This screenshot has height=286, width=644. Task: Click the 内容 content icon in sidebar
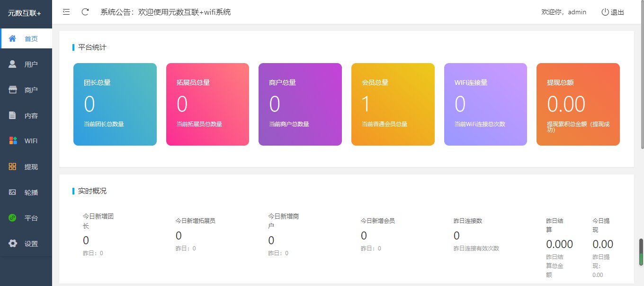click(12, 115)
